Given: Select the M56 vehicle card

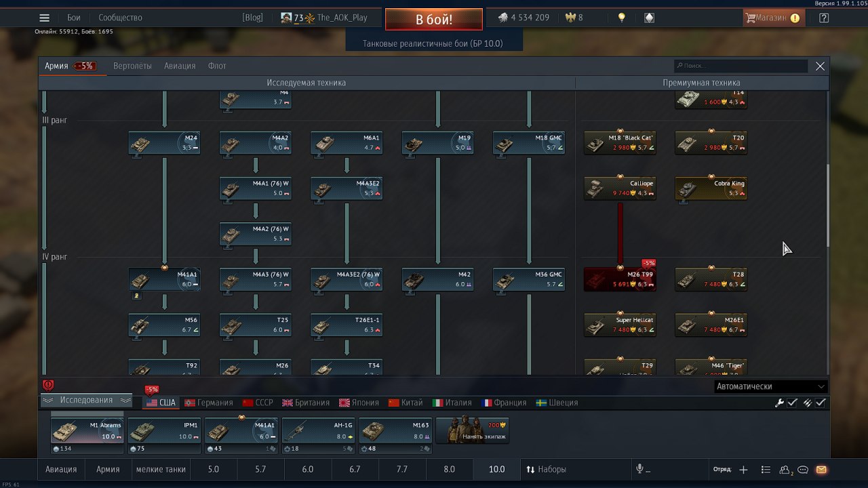Looking at the screenshot, I should tap(164, 325).
